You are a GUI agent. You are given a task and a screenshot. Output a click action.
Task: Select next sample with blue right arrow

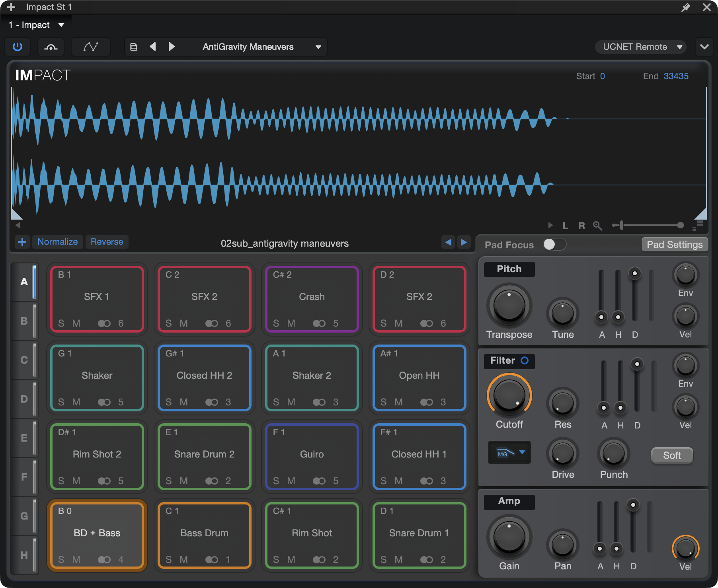[464, 242]
